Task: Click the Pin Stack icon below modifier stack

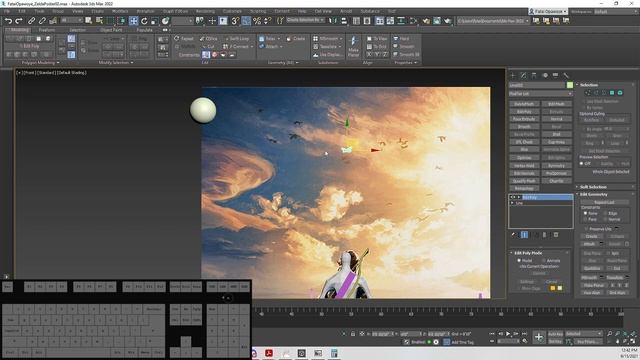Action: click(514, 235)
